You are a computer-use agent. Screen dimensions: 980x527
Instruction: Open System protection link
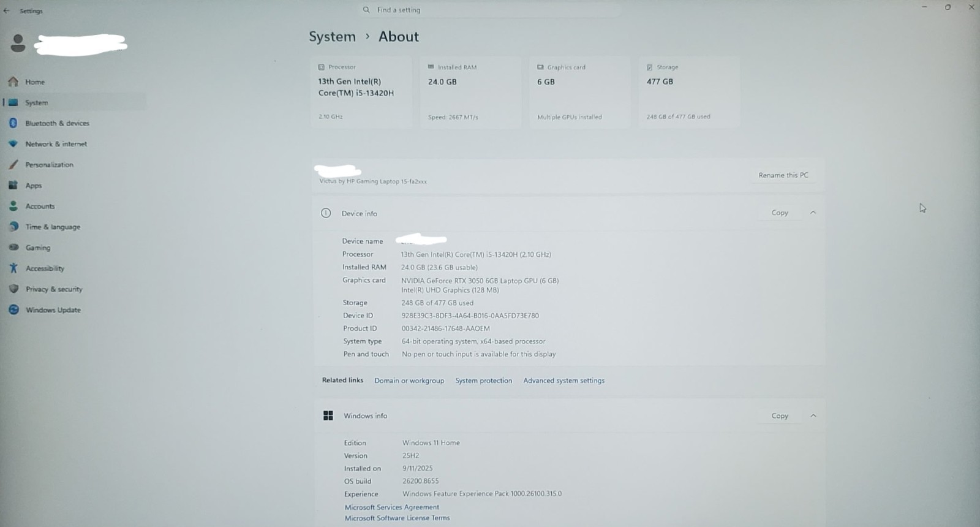pyautogui.click(x=483, y=381)
